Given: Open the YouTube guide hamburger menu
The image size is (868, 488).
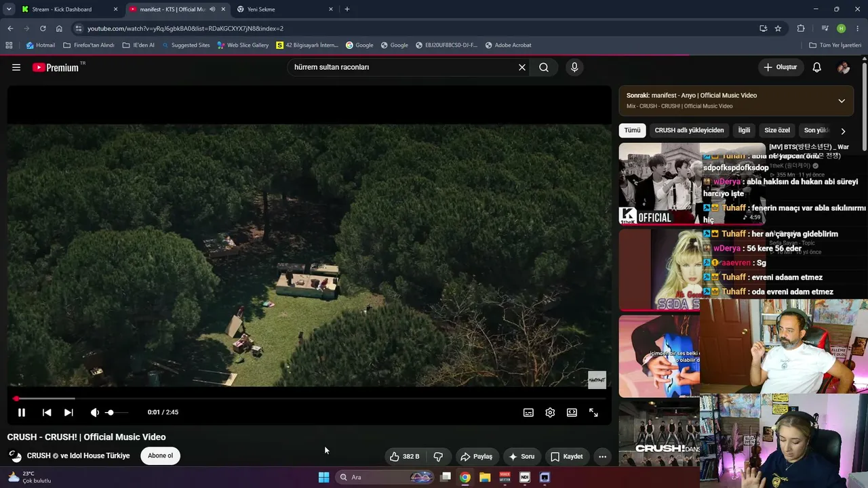Looking at the screenshot, I should point(16,67).
